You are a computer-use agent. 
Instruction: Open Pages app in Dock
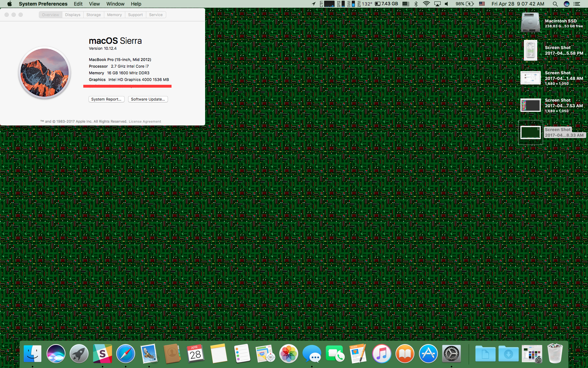tap(358, 353)
